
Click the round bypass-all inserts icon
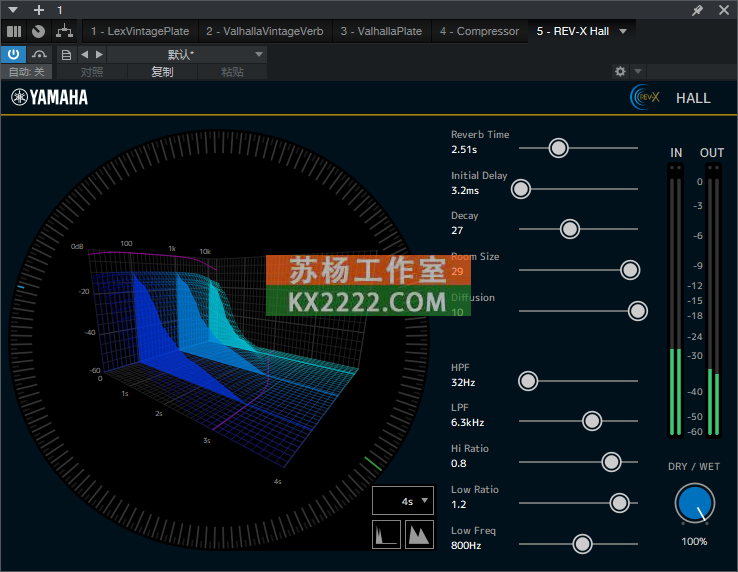[x=38, y=32]
